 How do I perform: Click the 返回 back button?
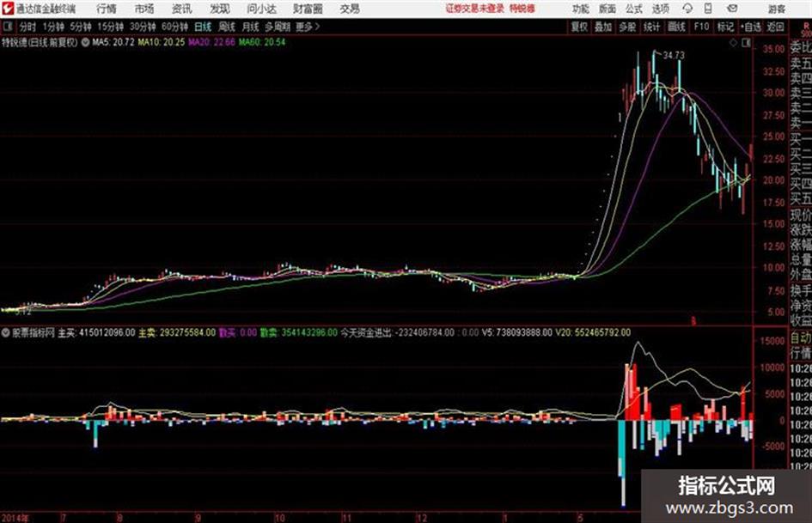click(775, 27)
